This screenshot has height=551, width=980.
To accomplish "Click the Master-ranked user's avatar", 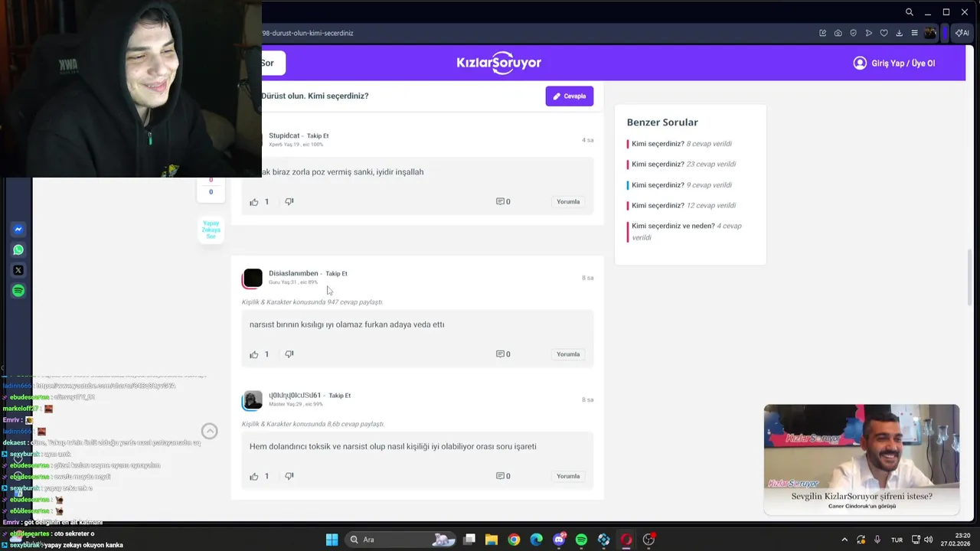I will 253,400.
